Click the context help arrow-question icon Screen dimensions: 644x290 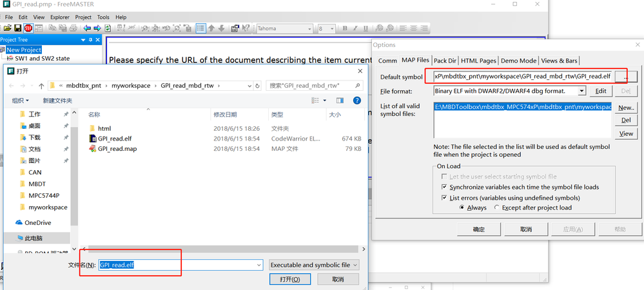click(246, 28)
